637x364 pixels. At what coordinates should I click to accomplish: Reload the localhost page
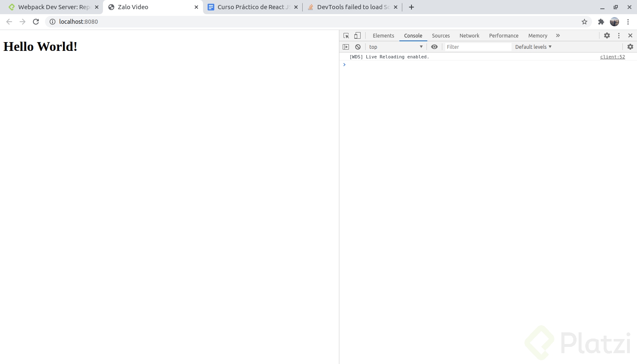coord(36,22)
